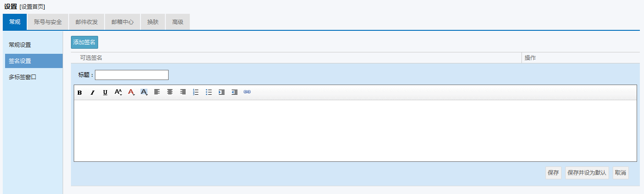Toggle bold formatting in signature editor
The height and width of the screenshot is (194, 644).
80,92
